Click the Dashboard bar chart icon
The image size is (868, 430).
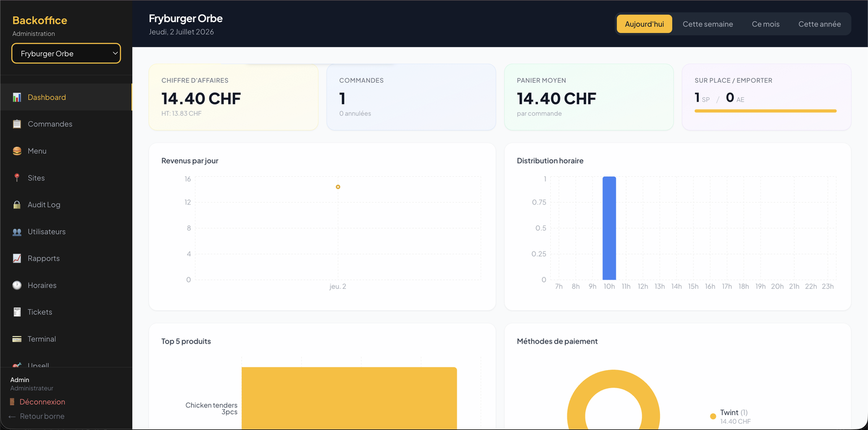17,97
